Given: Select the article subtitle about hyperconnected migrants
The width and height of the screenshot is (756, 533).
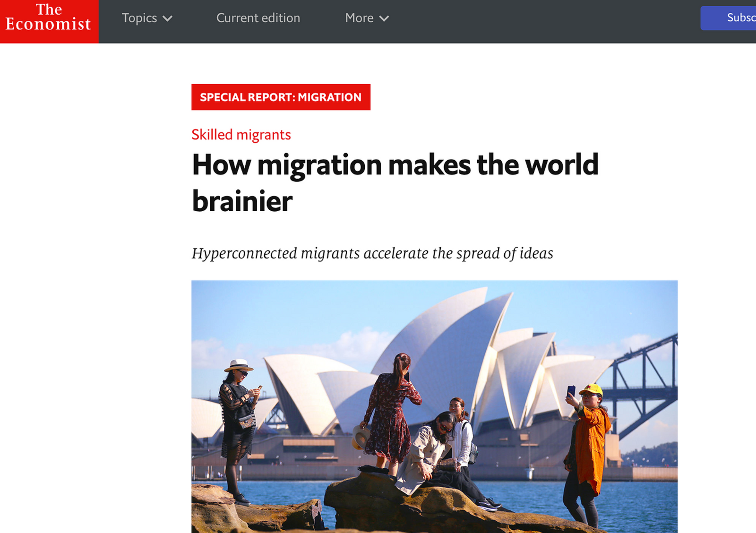Looking at the screenshot, I should 372,253.
